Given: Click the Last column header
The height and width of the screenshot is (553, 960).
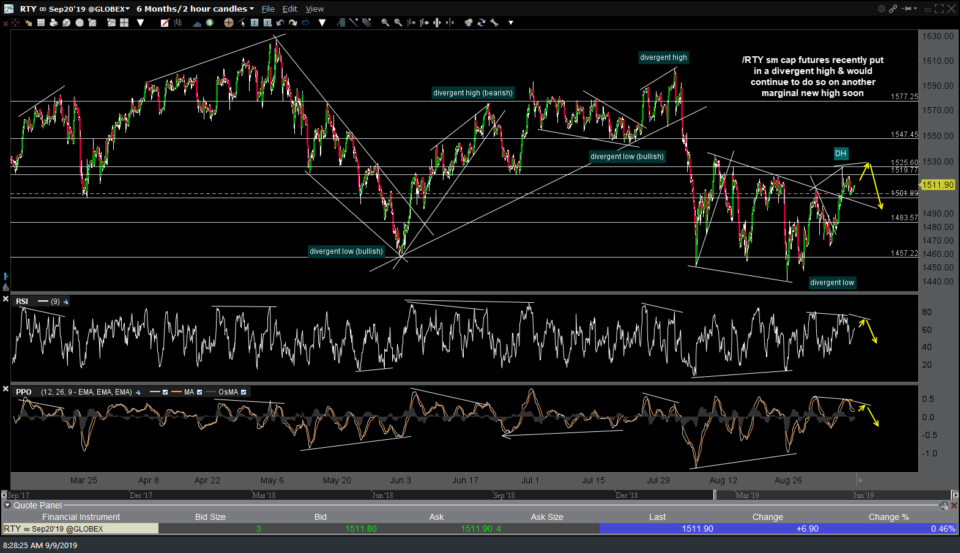Looking at the screenshot, I should pos(657,517).
